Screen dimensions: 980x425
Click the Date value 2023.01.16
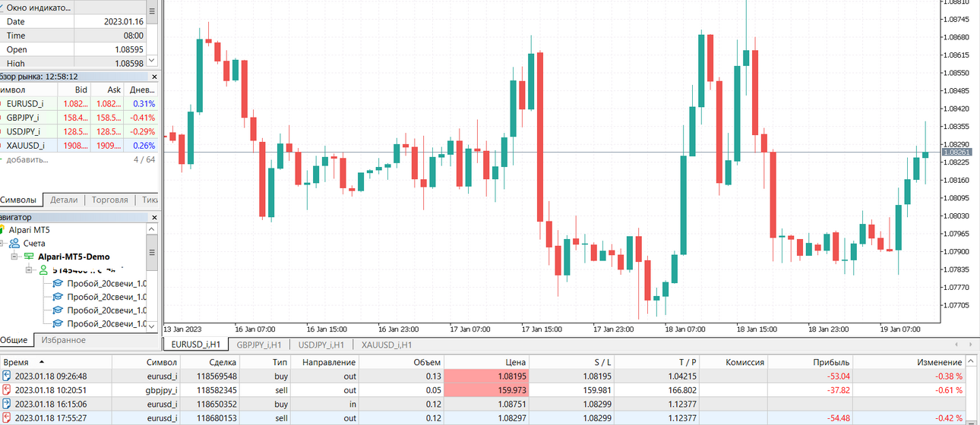(x=124, y=22)
